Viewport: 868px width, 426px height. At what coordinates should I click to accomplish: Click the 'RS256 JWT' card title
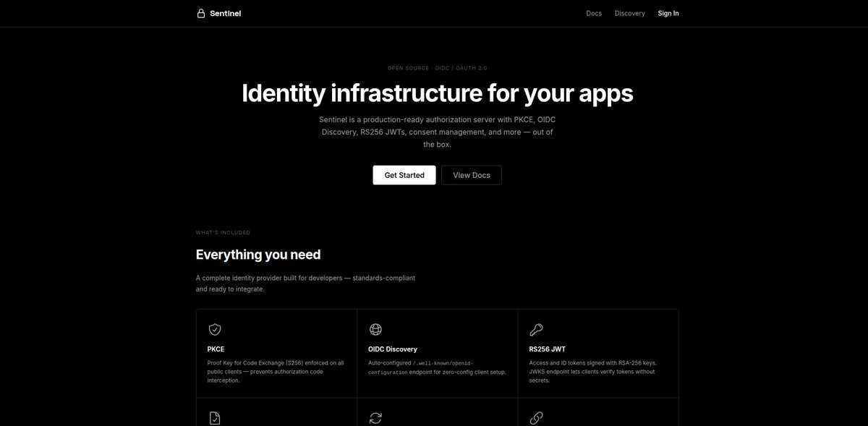tap(548, 349)
